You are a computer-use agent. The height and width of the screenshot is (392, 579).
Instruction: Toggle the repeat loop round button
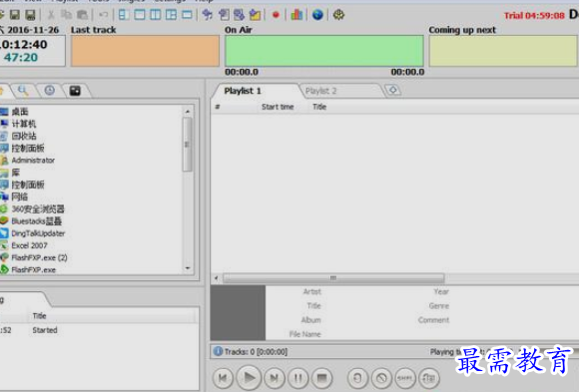357,378
